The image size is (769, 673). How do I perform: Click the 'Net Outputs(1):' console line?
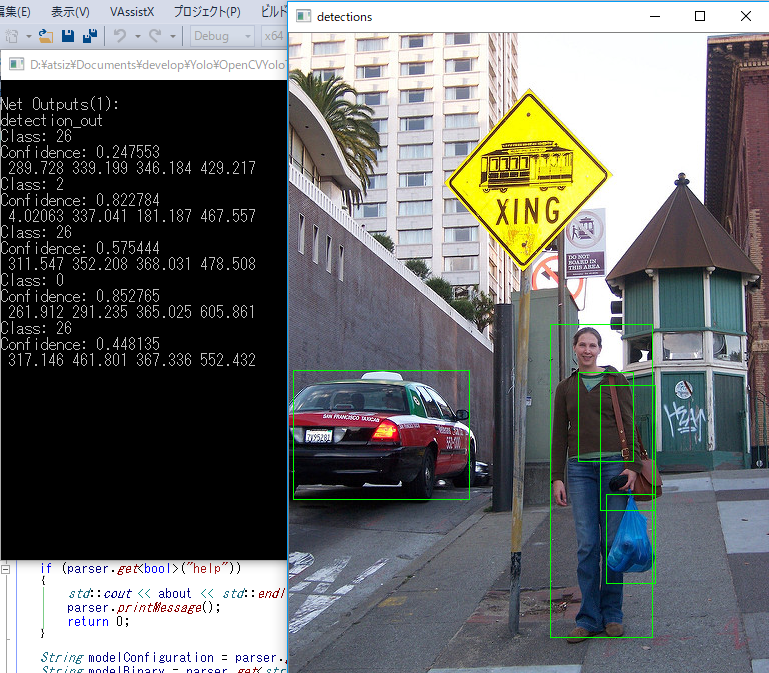(59, 104)
